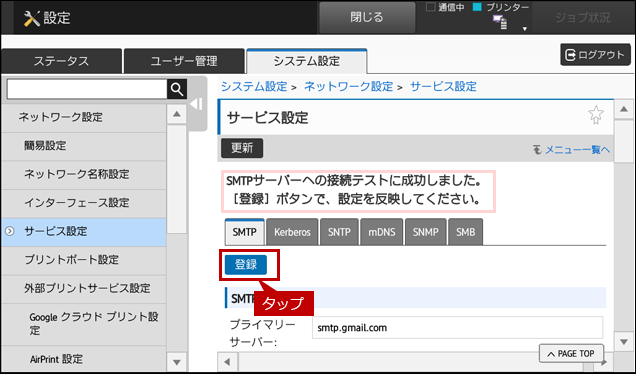Open AirPrint 設定 in the sidebar

(84, 359)
